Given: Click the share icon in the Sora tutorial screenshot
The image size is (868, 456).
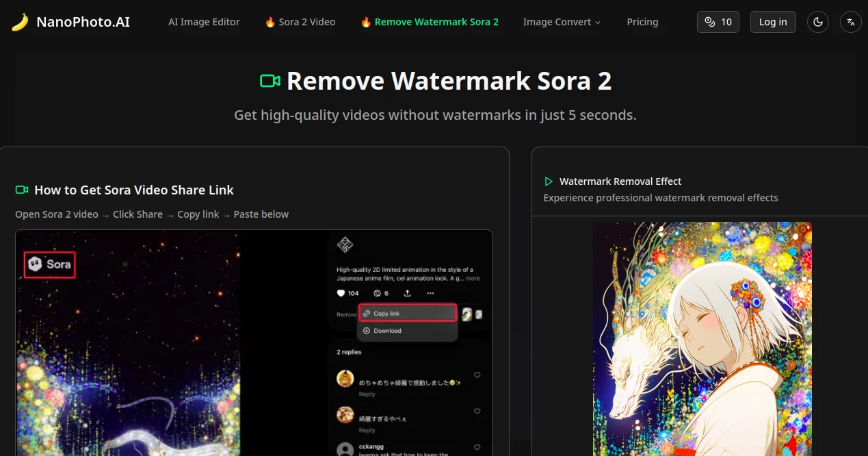Looking at the screenshot, I should click(x=407, y=292).
